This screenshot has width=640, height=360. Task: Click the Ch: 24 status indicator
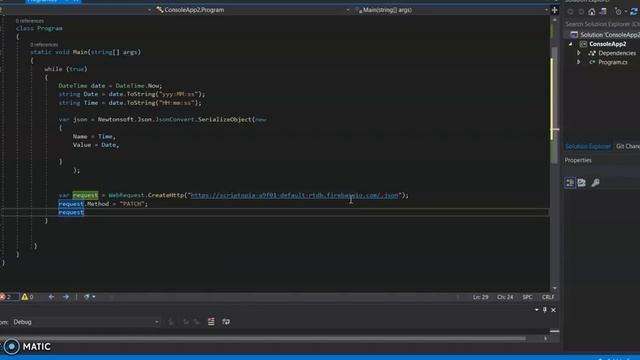(x=505, y=297)
